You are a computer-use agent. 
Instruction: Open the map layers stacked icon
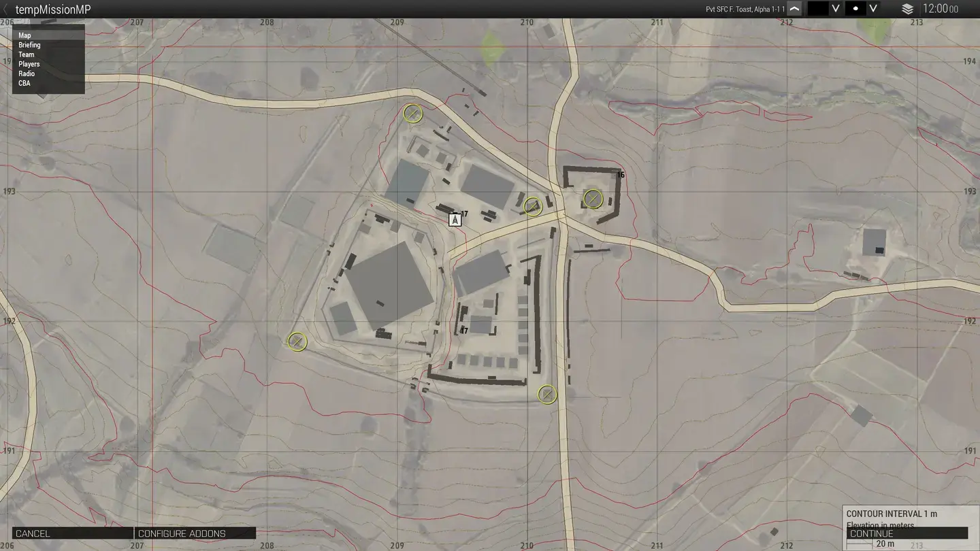[907, 10]
